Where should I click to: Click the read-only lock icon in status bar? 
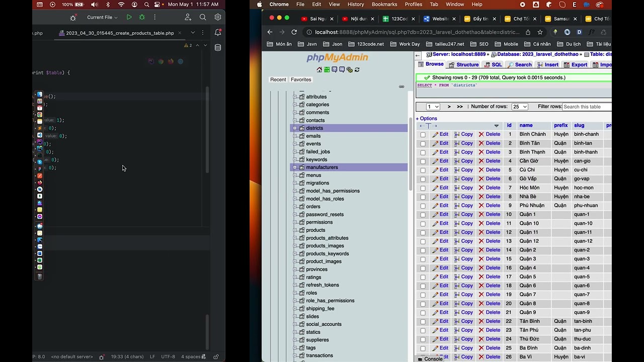[x=216, y=356]
